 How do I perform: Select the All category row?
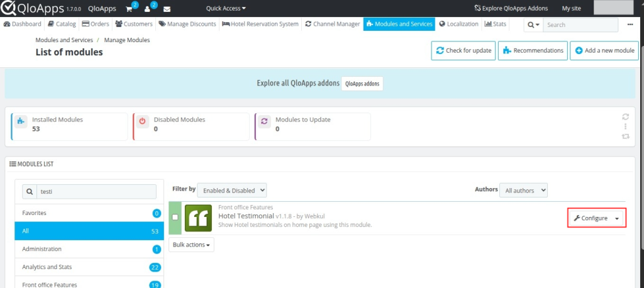tap(89, 231)
